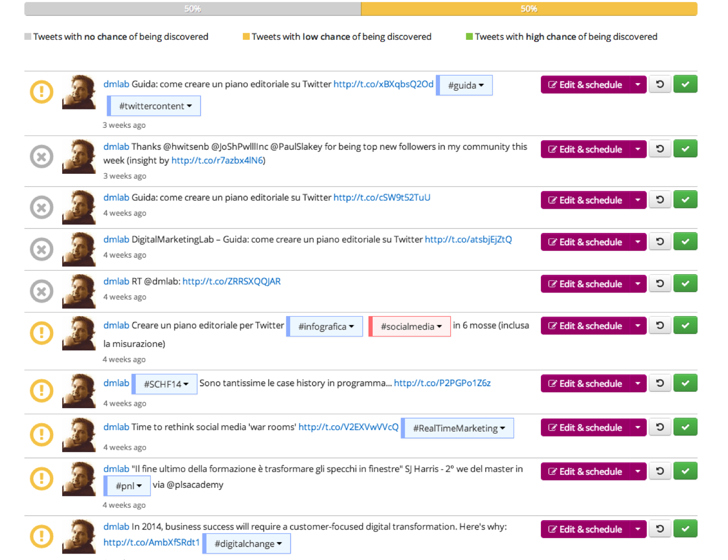Click the yellow warning icon beside the #guida tweet
728x560 pixels.
(42, 92)
